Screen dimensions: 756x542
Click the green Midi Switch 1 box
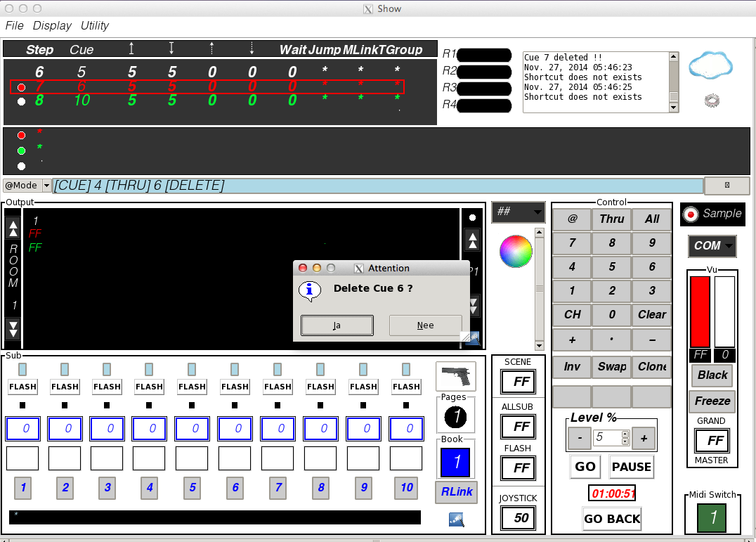[x=712, y=517]
